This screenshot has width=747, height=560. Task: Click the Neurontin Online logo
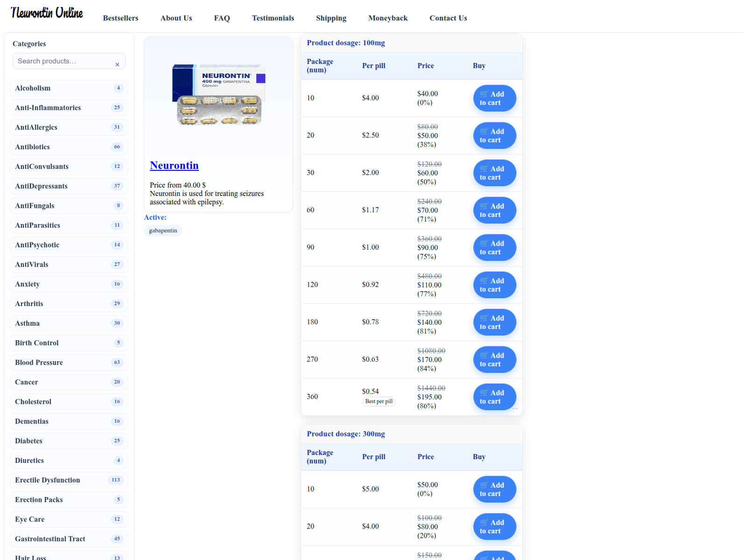(x=47, y=13)
